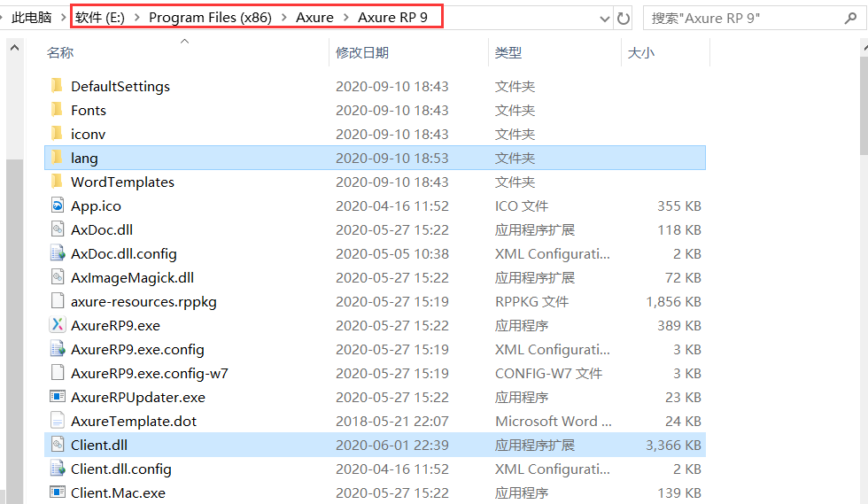Screen dimensions: 868x504
Task: Select the WordTemplates folder icon
Action: (x=57, y=181)
